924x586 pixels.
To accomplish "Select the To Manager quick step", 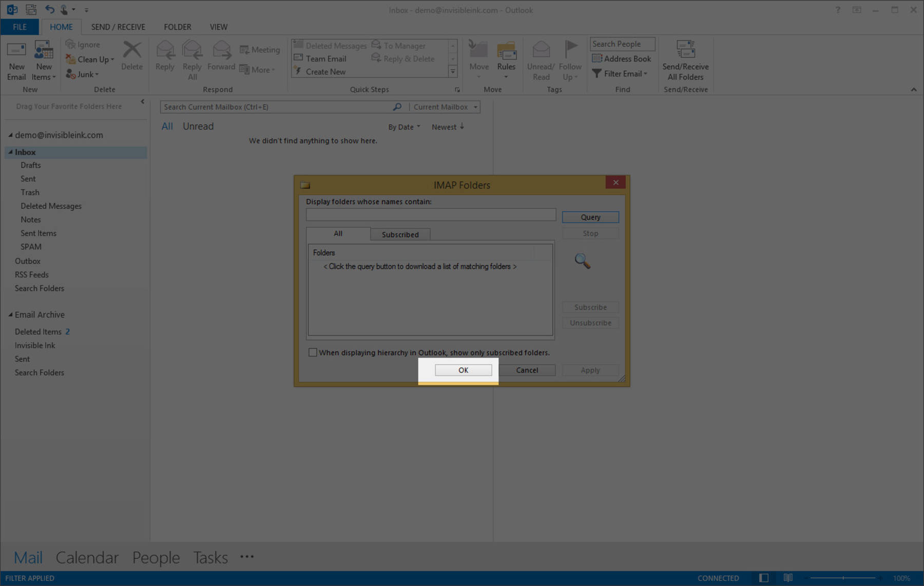I will (x=399, y=46).
